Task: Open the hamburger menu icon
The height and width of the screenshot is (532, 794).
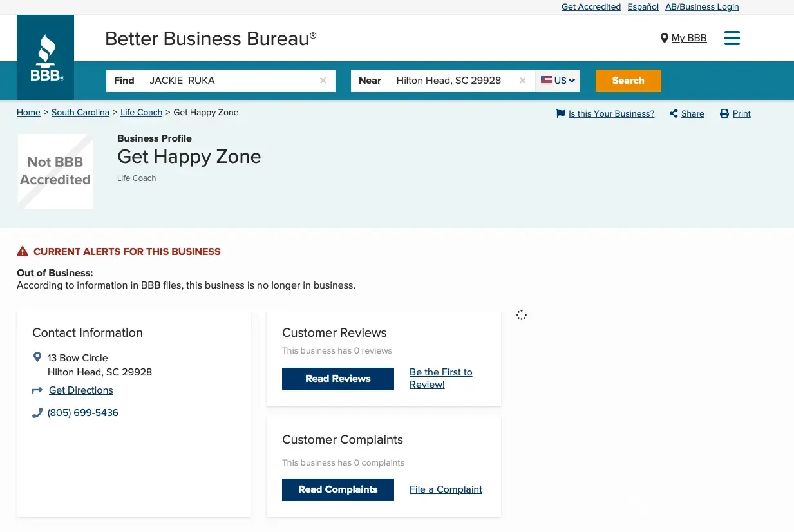Action: coord(732,38)
